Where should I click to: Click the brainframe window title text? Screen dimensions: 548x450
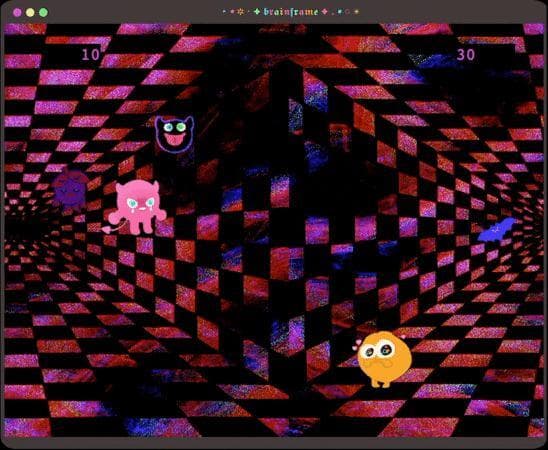click(291, 12)
